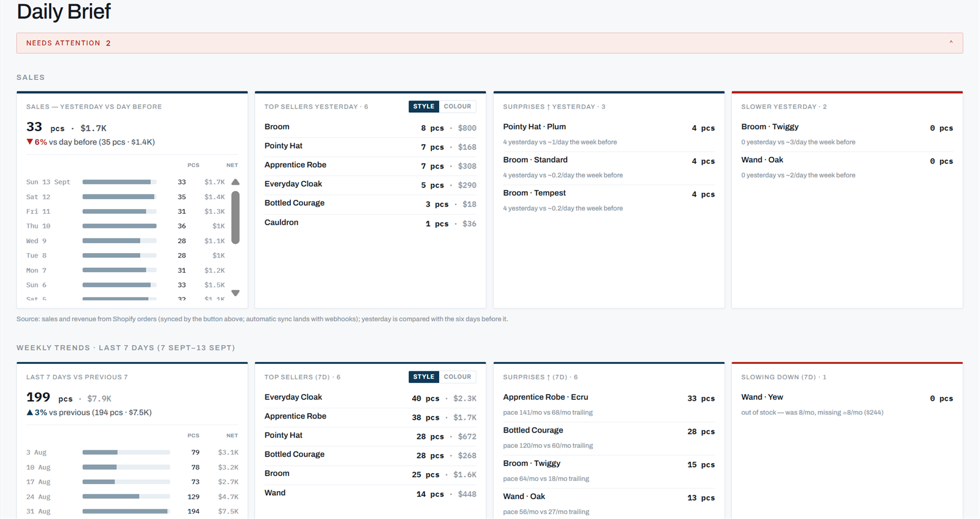980x519 pixels.
Task: Open Cauldron row in Top Sellers Yesterday
Action: click(370, 223)
